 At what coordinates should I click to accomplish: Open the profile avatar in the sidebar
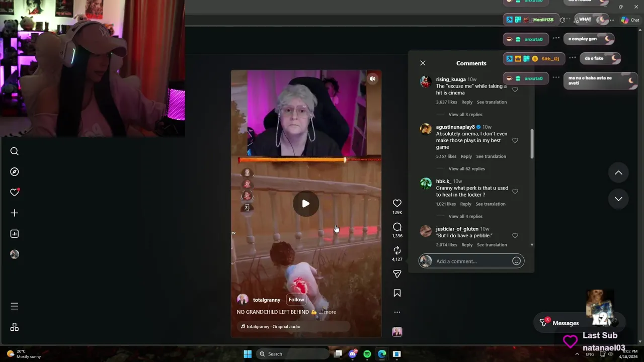point(15,254)
